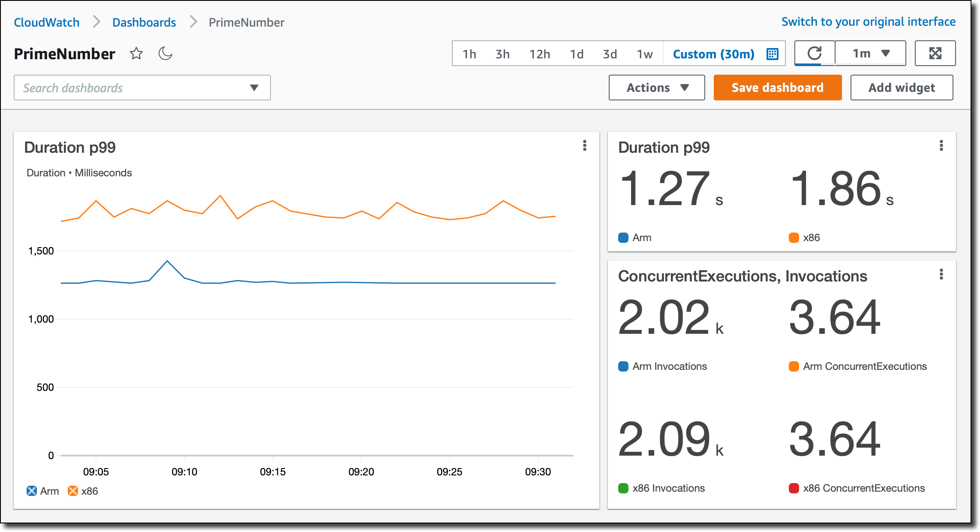
Task: Click into the Search dashboards field
Action: tap(129, 88)
